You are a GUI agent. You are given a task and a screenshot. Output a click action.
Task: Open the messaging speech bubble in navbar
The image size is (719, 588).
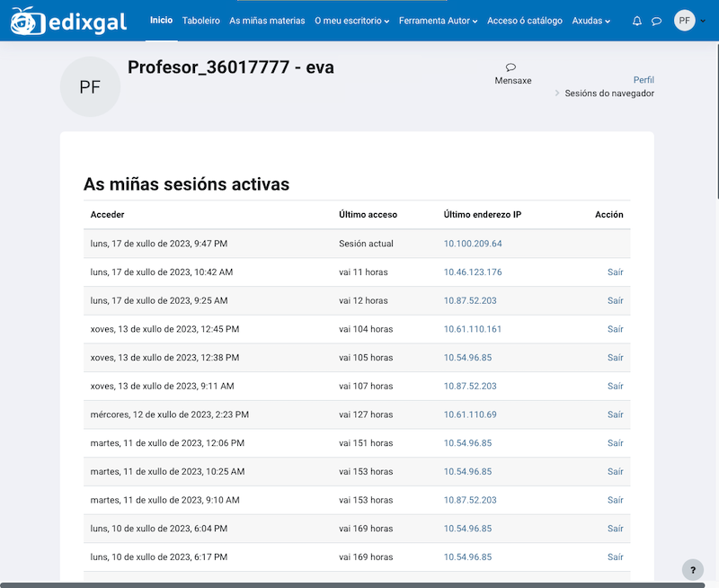point(657,21)
